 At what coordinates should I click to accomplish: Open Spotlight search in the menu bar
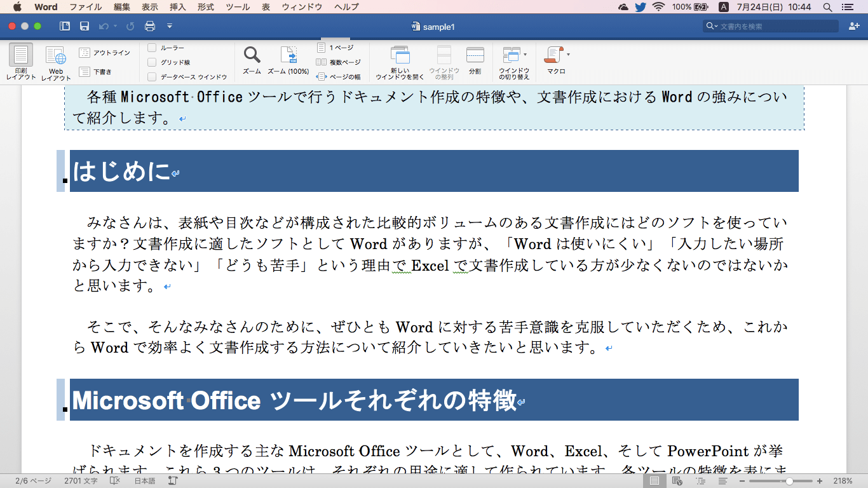pyautogui.click(x=827, y=7)
